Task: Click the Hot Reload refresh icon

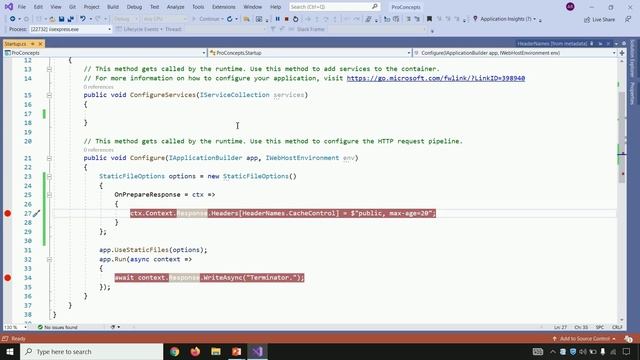Action: [x=230, y=19]
